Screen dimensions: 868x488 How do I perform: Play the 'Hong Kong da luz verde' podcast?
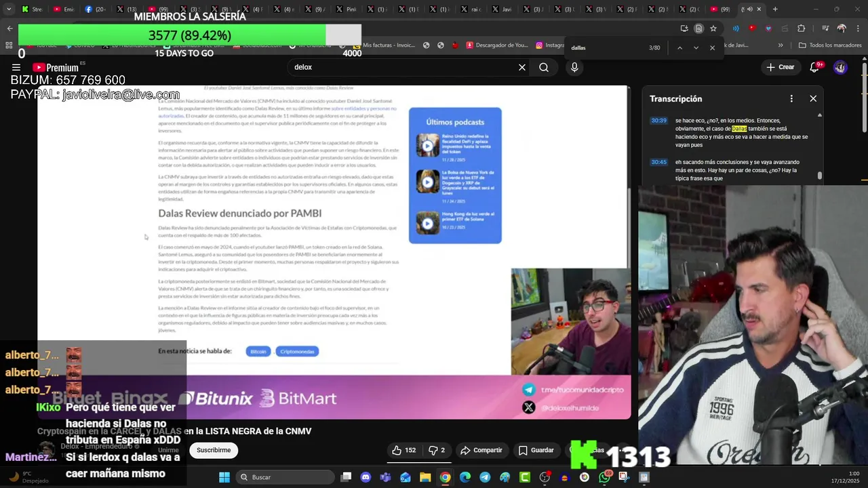(x=428, y=223)
